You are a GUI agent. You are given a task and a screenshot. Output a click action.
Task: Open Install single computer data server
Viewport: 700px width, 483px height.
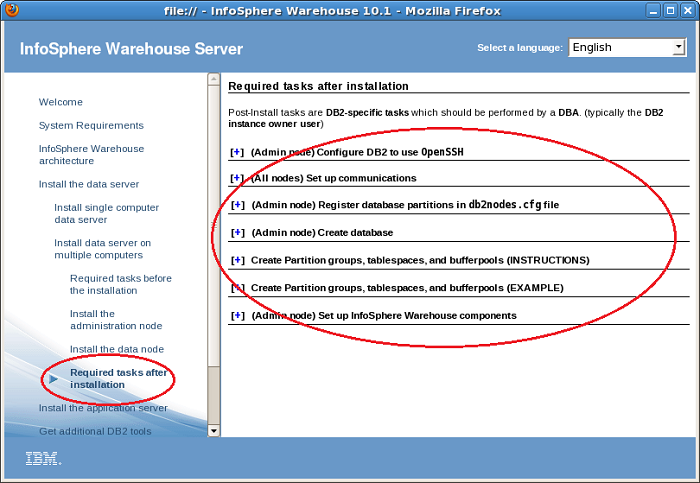pos(106,213)
